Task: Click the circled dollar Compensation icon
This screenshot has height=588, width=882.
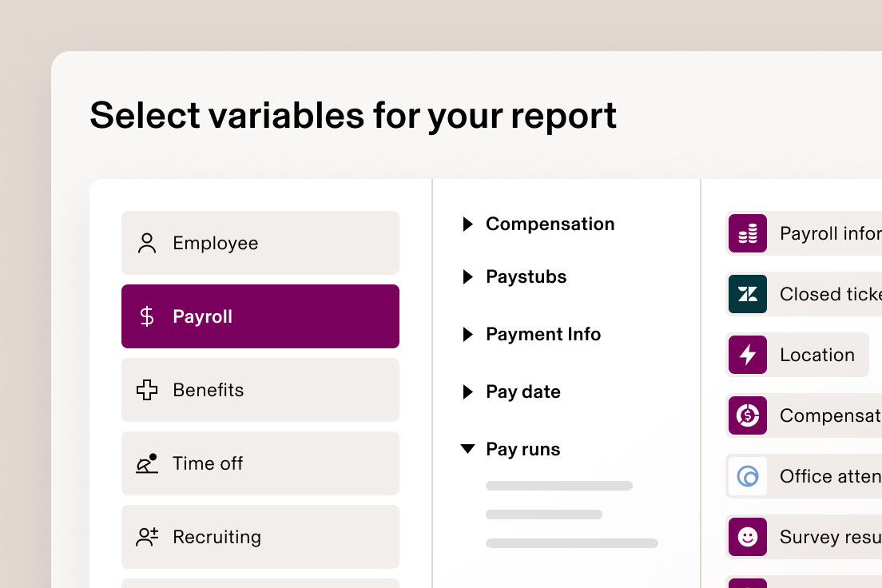Action: pyautogui.click(x=747, y=415)
